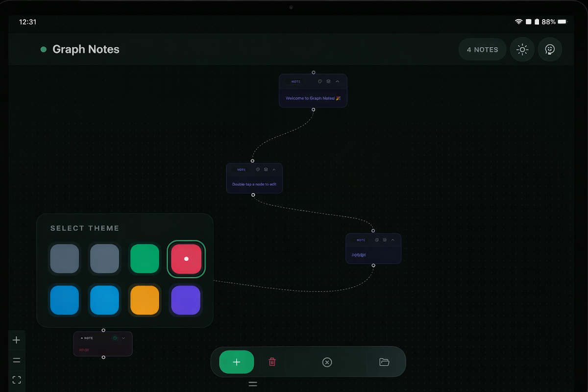The image size is (588, 392).
Task: Add a new note with green plus button
Action: click(237, 362)
